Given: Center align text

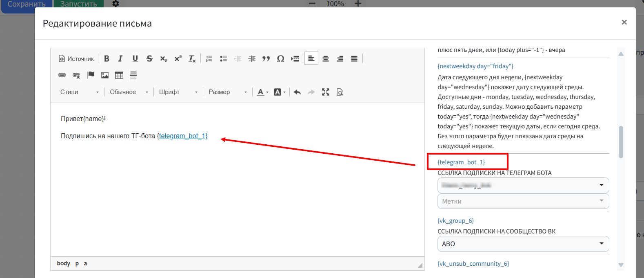Looking at the screenshot, I should (326, 58).
